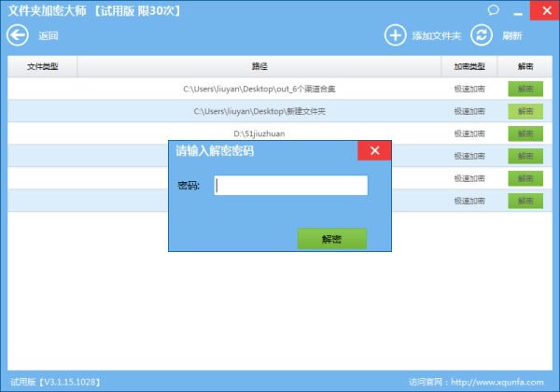This screenshot has height=392, width=560.
Task: Click the 路径 column header
Action: coord(259,66)
